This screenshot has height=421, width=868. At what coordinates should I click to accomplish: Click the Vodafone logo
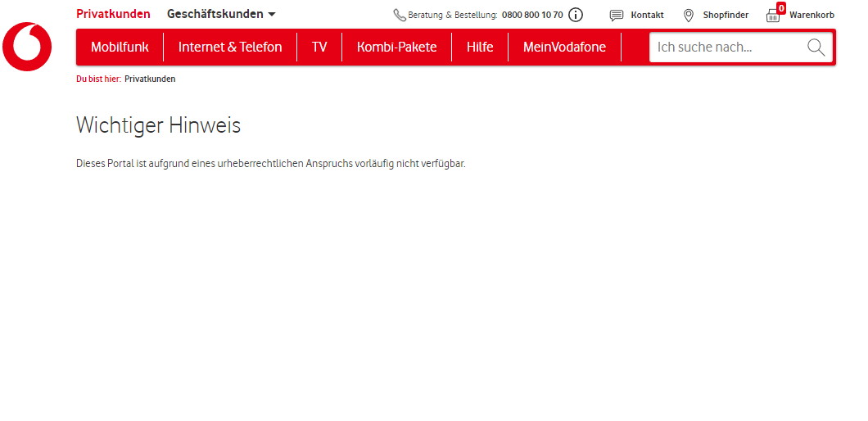click(x=26, y=47)
